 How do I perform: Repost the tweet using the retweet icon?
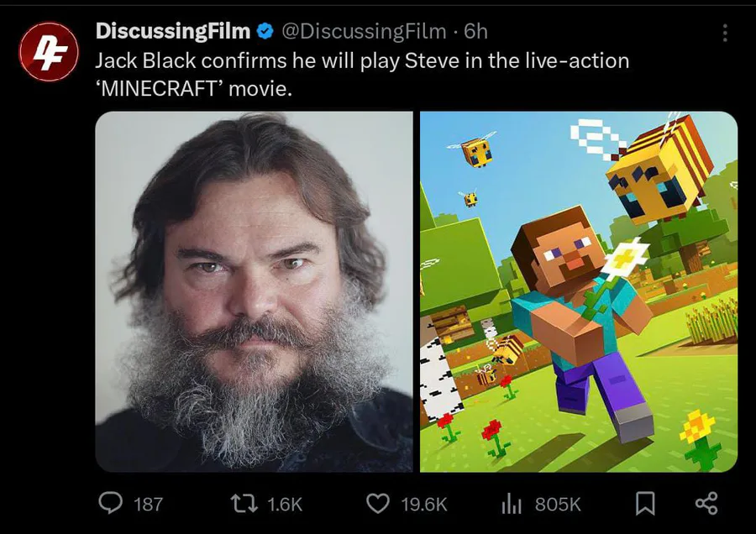point(244,504)
